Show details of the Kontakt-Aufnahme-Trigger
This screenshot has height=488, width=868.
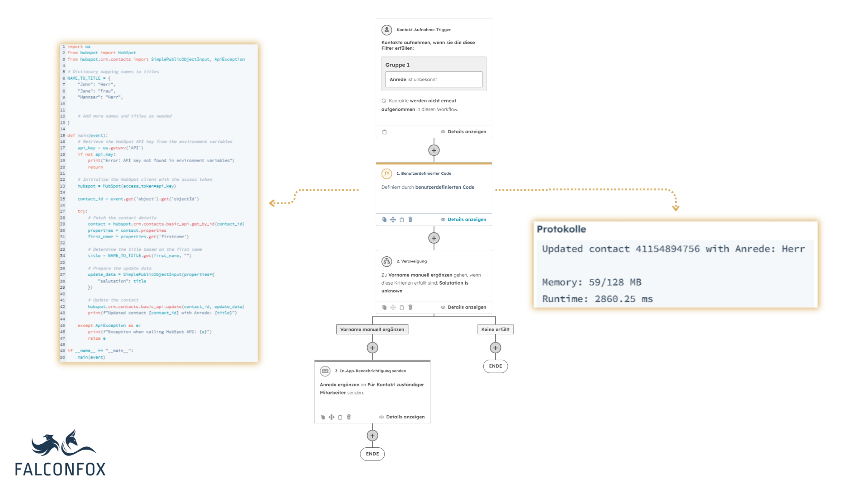pyautogui.click(x=463, y=132)
